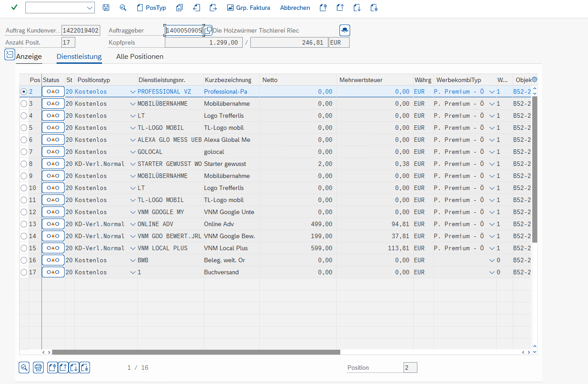Viewport: 588px width, 384px height.
Task: Click the page-with-left-arrow toolbar icon
Action: pos(196,8)
